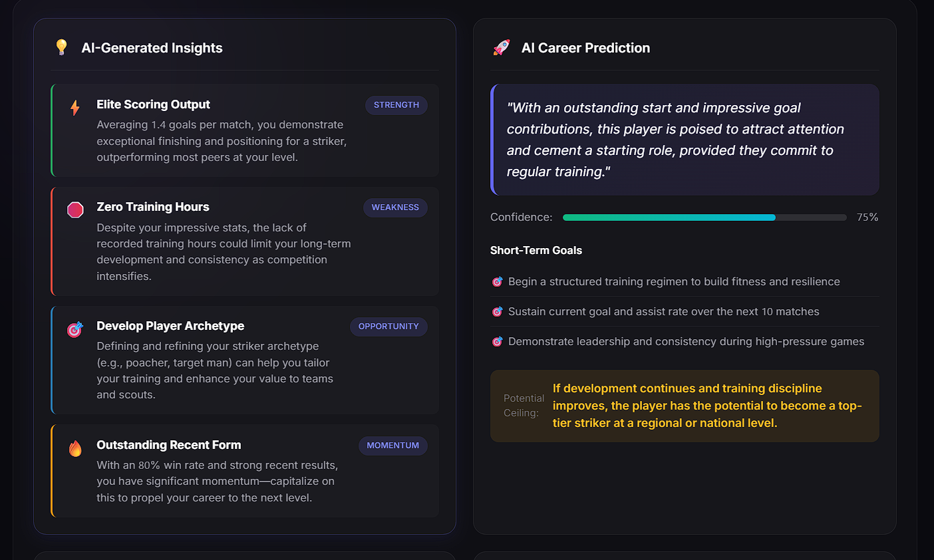Viewport: 934px width, 560px height.
Task: Select the MOMENTUM badge on Outstanding Recent Form
Action: (x=393, y=446)
